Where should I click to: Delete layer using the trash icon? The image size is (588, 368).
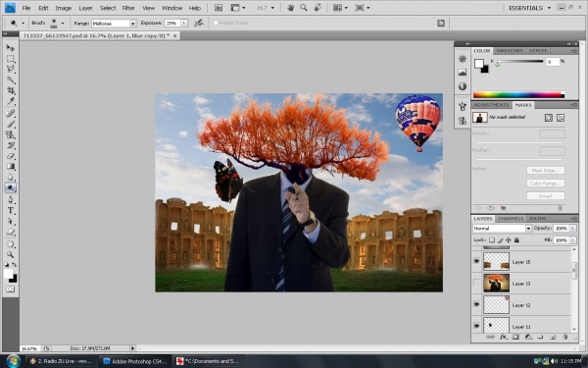coord(565,338)
